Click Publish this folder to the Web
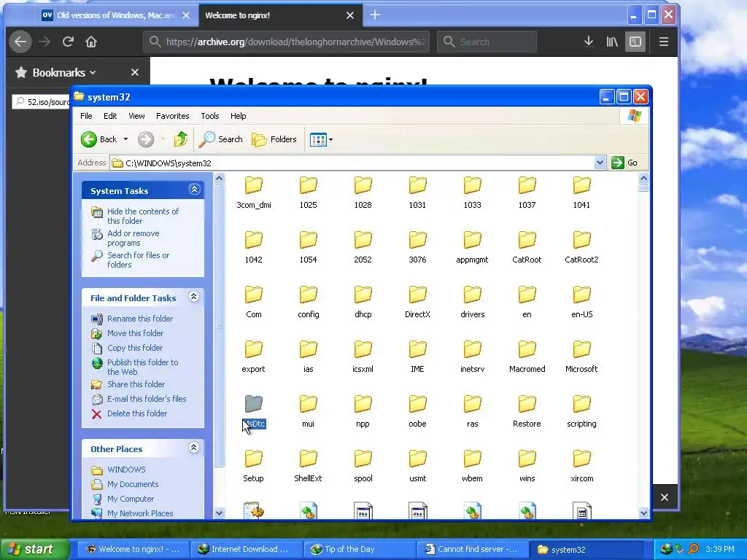Viewport: 747px width, 560px height. click(142, 367)
